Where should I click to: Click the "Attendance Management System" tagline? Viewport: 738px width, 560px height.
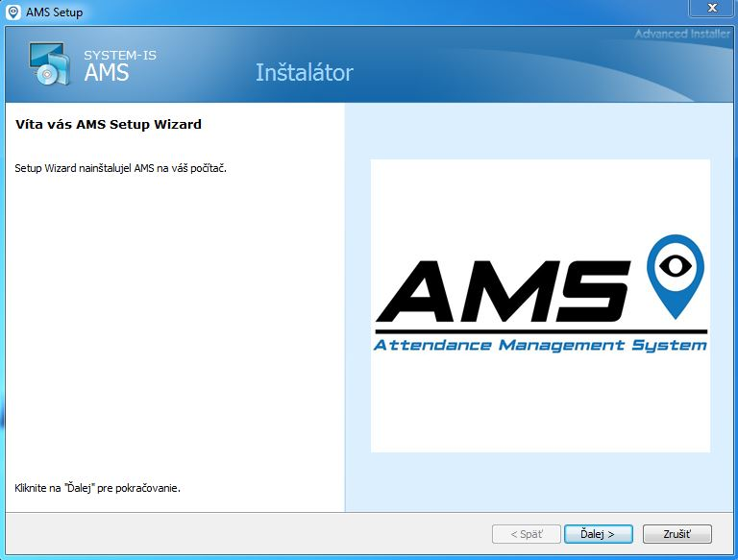click(x=540, y=345)
